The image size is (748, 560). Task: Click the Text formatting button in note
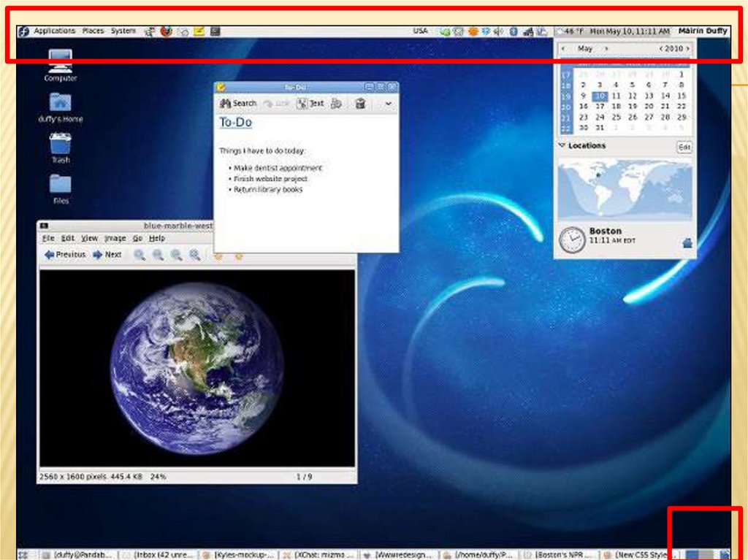[x=310, y=103]
